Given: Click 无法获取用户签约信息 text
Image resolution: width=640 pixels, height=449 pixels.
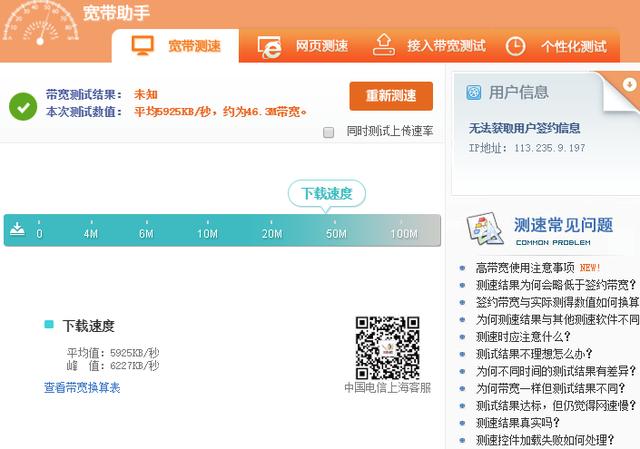Looking at the screenshot, I should point(524,128).
